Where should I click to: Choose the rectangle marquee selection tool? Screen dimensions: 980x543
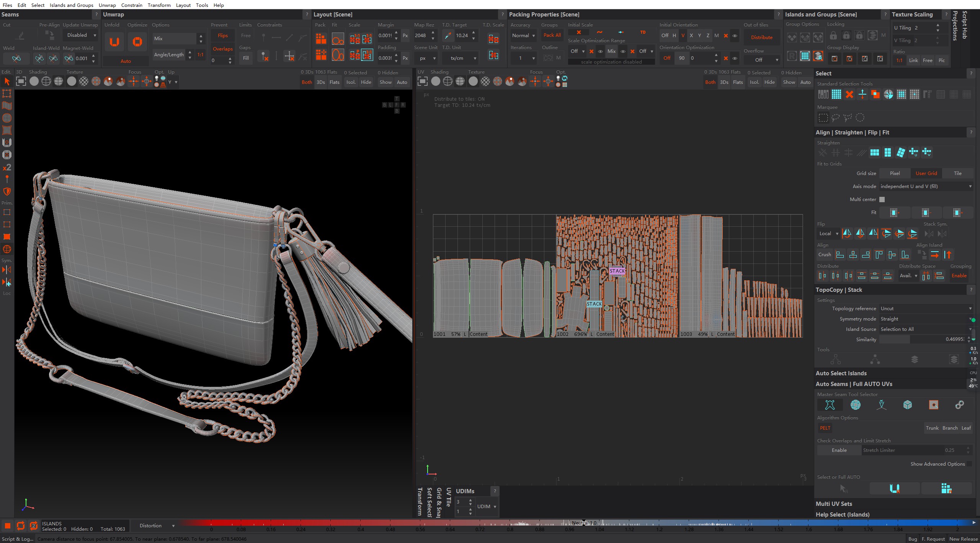pyautogui.click(x=823, y=118)
